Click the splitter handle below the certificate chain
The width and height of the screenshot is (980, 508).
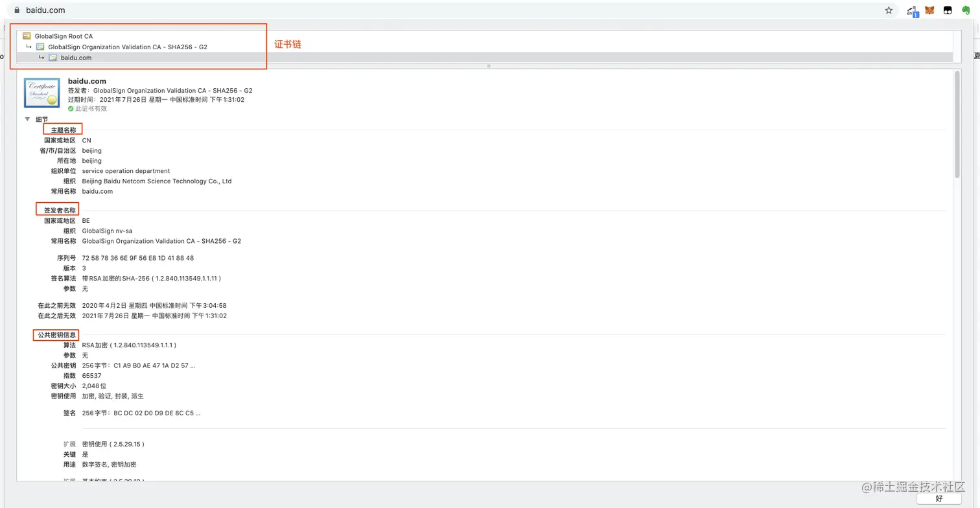(489, 66)
